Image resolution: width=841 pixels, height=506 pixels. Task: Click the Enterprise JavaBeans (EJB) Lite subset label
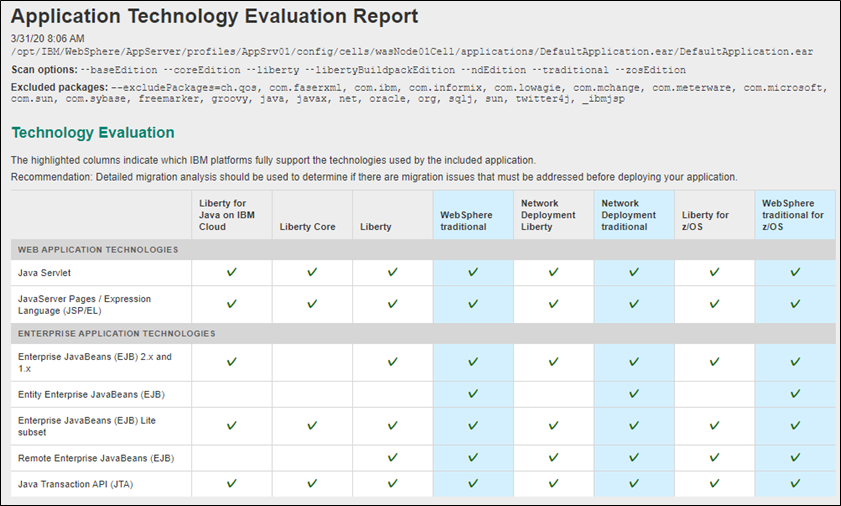pyautogui.click(x=86, y=426)
